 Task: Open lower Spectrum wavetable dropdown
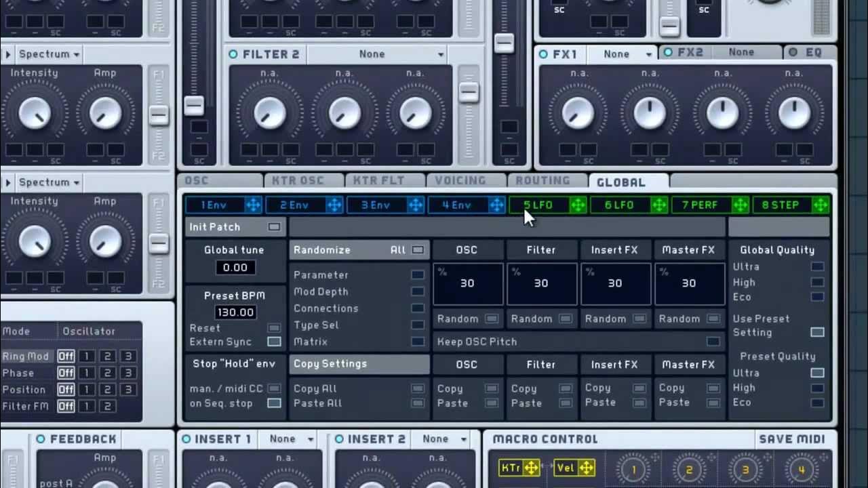[49, 182]
